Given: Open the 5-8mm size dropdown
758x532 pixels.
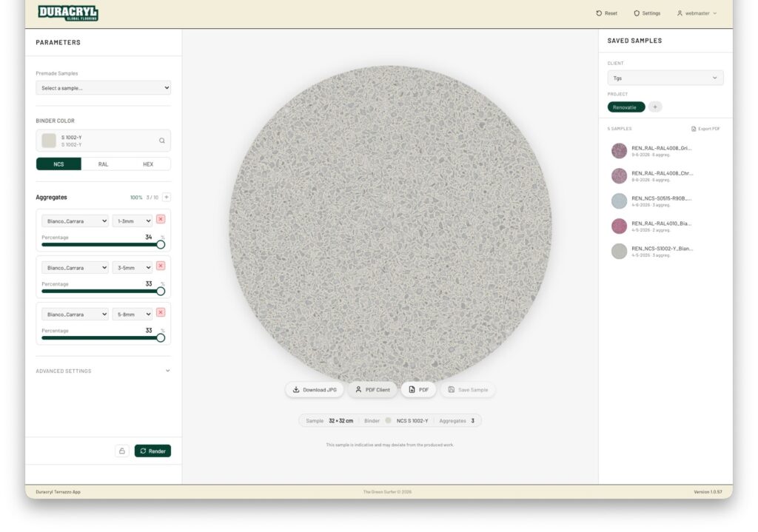Looking at the screenshot, I should [x=132, y=314].
